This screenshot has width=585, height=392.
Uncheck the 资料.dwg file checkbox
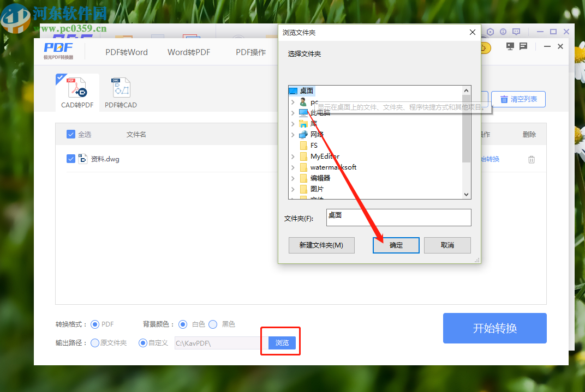[71, 159]
